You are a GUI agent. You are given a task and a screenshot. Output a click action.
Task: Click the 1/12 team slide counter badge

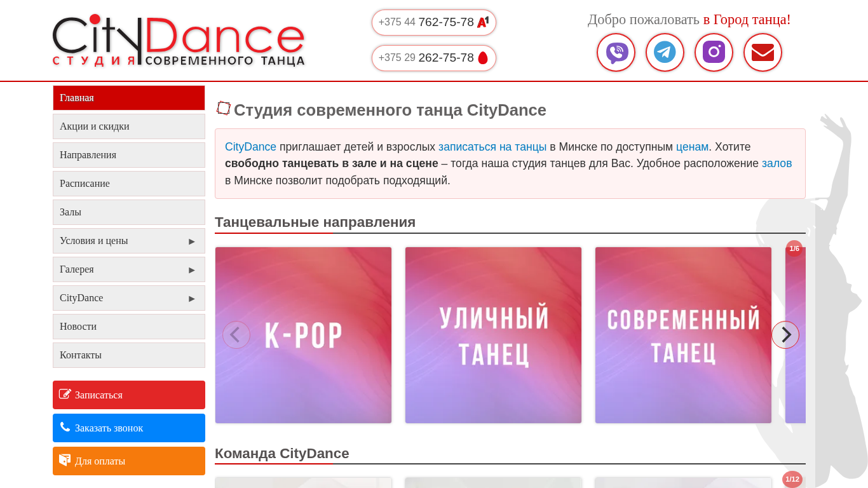[x=792, y=479]
